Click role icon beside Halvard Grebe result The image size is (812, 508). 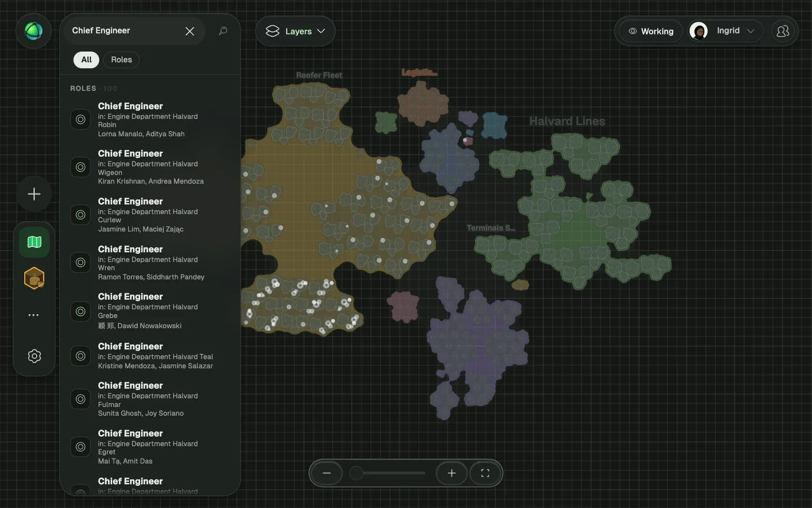(x=81, y=312)
